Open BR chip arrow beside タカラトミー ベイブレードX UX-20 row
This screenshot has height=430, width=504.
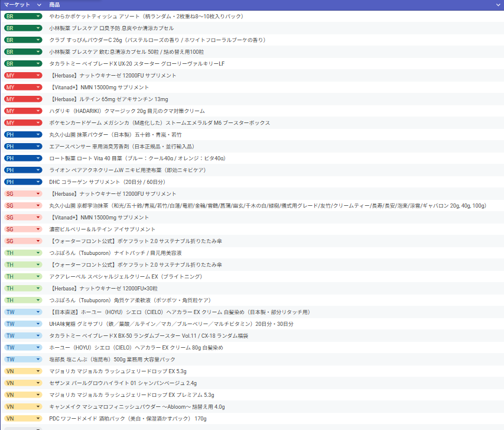click(x=38, y=63)
